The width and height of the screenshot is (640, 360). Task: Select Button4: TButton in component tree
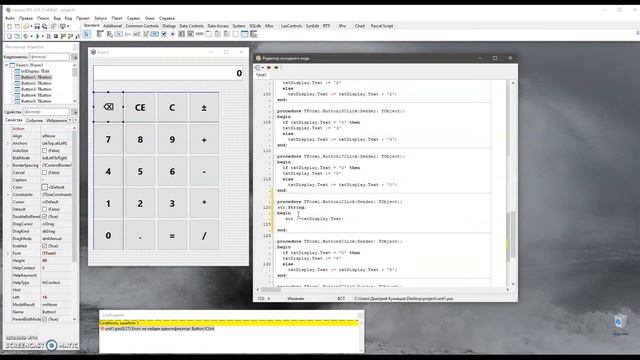(x=36, y=95)
